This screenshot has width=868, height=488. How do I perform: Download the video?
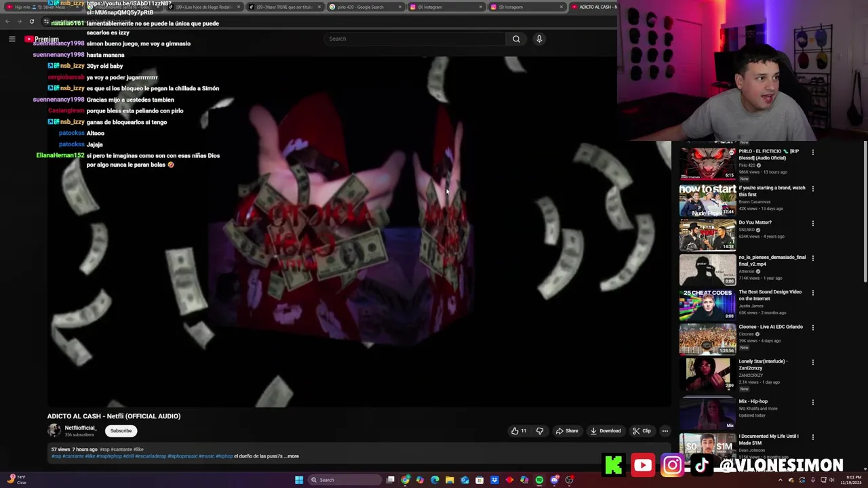(x=606, y=431)
